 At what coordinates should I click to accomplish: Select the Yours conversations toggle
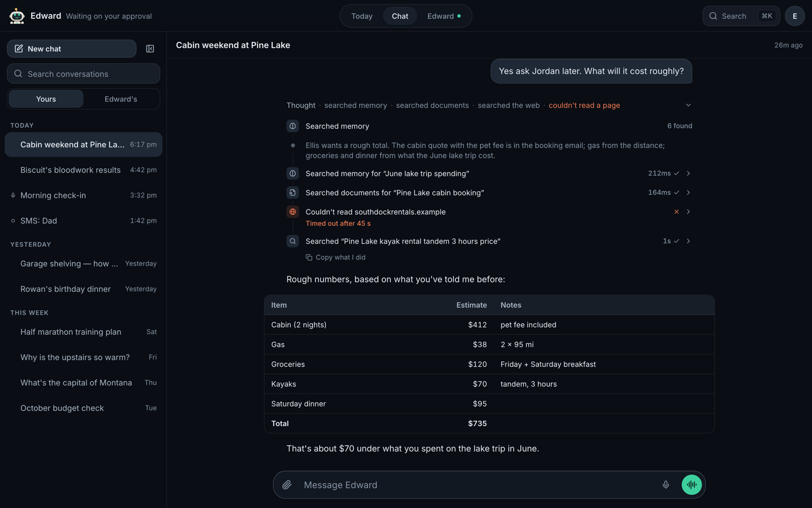coord(46,99)
